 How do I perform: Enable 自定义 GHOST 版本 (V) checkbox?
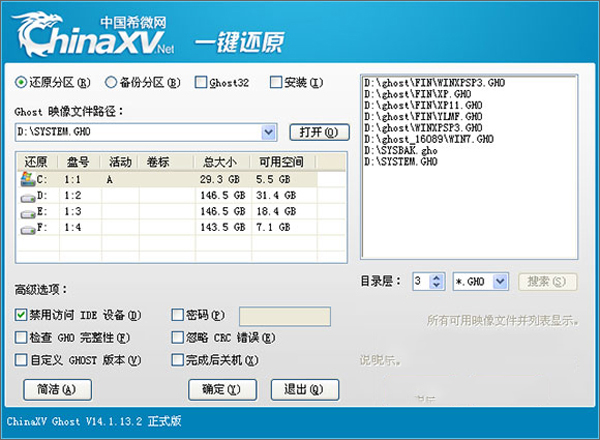tap(21, 360)
